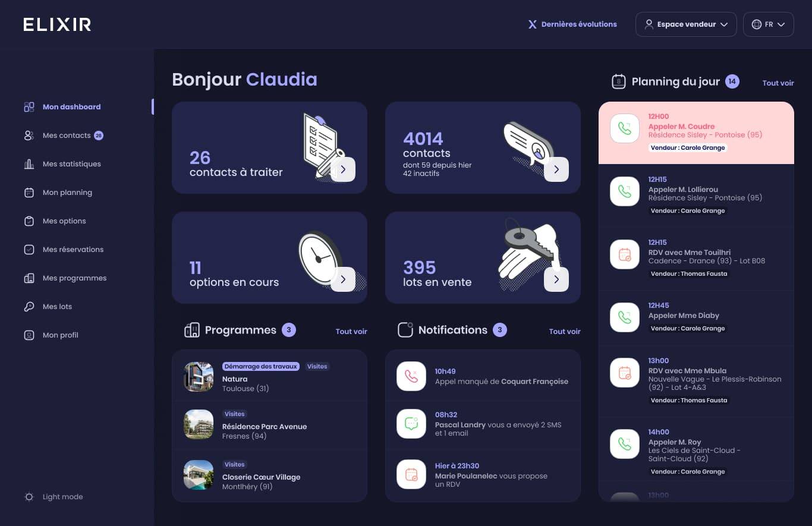The height and width of the screenshot is (526, 812).
Task: Toggle Light mode at the bottom left
Action: click(29, 497)
